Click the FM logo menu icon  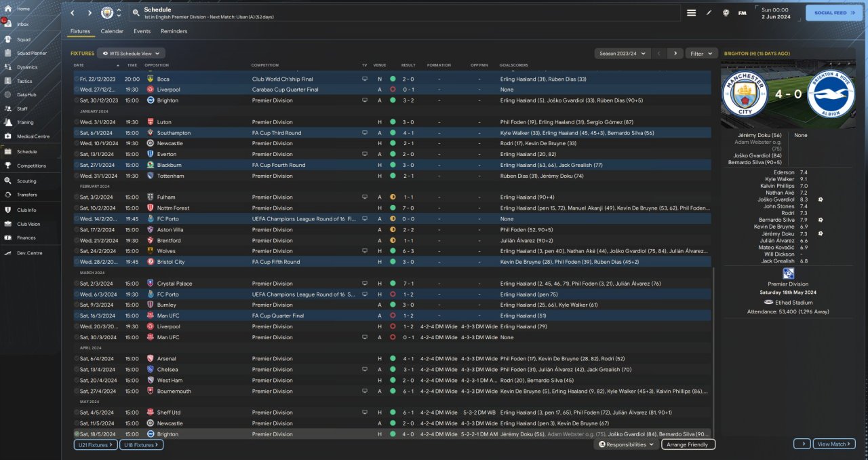742,13
